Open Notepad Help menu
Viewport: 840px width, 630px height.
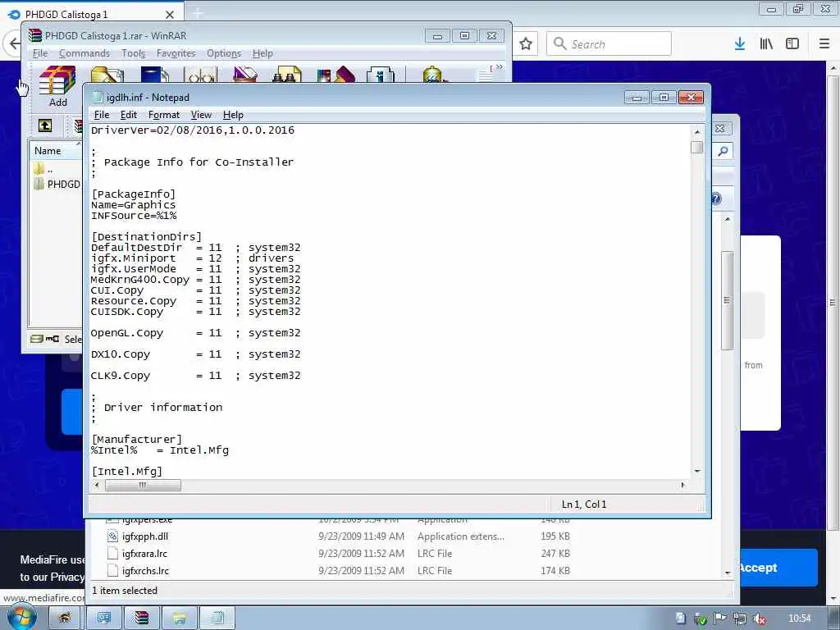tap(233, 115)
